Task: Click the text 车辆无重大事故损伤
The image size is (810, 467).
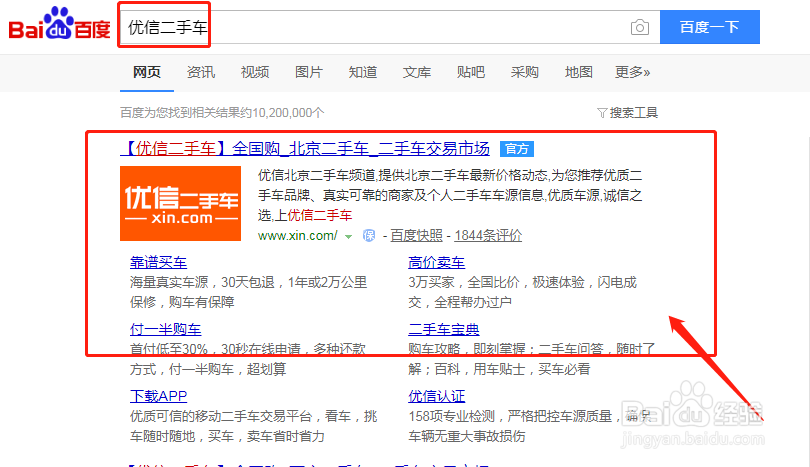Action: [467, 437]
